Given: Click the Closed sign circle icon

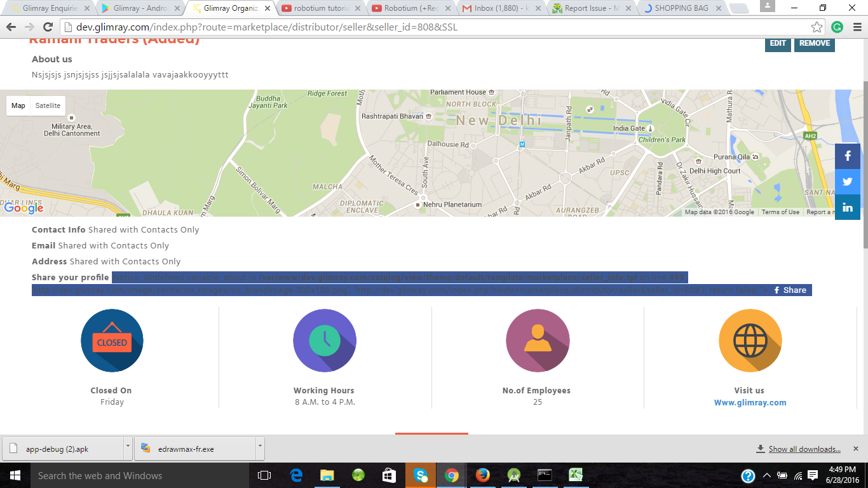Looking at the screenshot, I should coord(112,340).
